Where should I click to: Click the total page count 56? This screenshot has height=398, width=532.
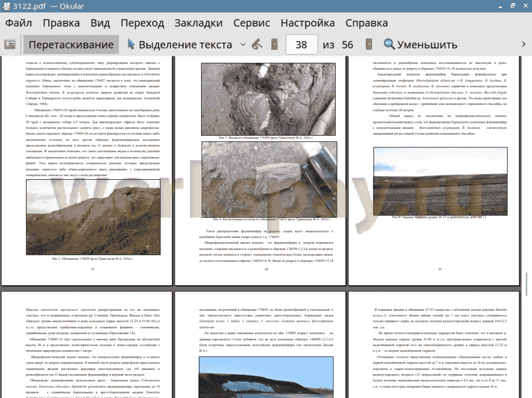pyautogui.click(x=347, y=45)
